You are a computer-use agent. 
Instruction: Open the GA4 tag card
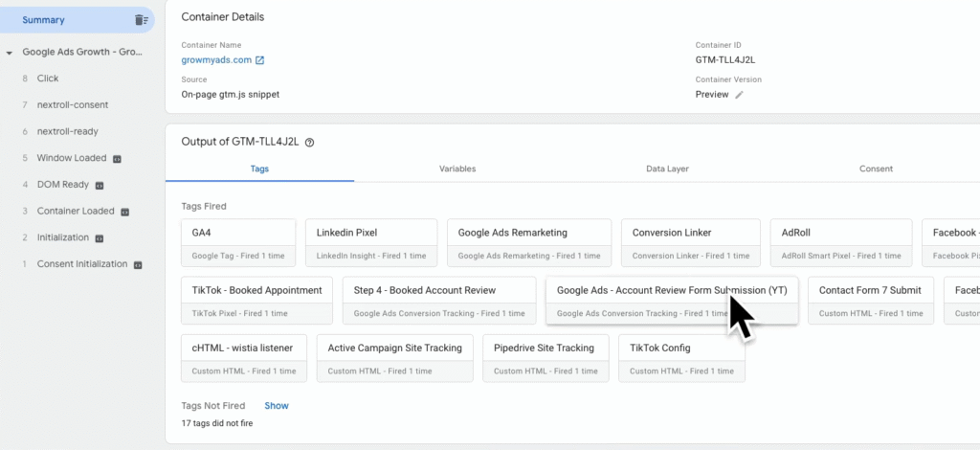238,242
